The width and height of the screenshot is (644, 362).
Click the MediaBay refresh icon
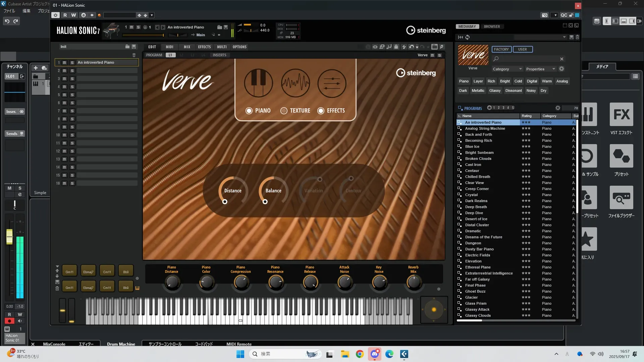467,37
